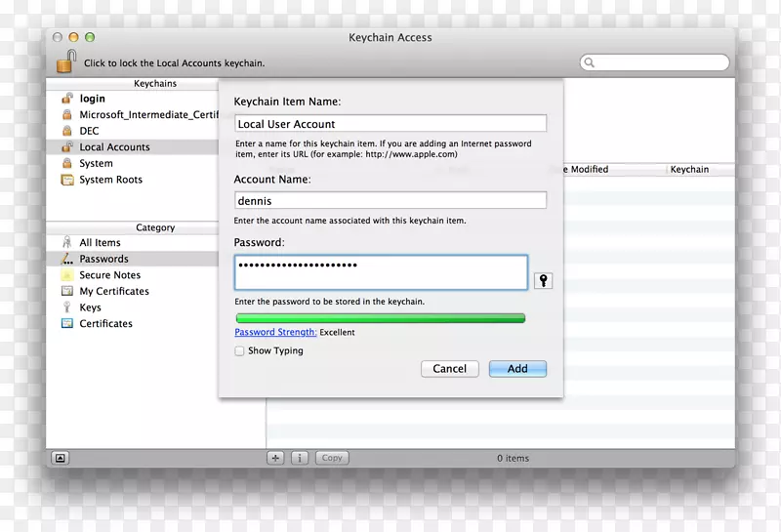Toggle the keychain list visibility icon

tap(60, 458)
